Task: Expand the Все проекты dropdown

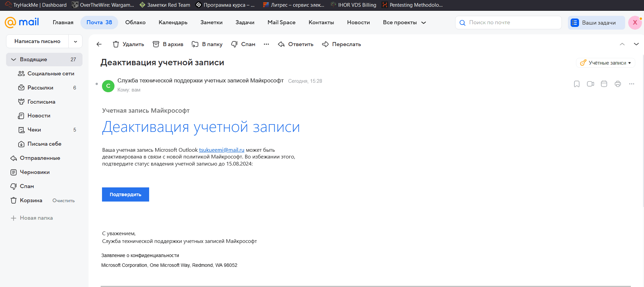Action: (404, 23)
